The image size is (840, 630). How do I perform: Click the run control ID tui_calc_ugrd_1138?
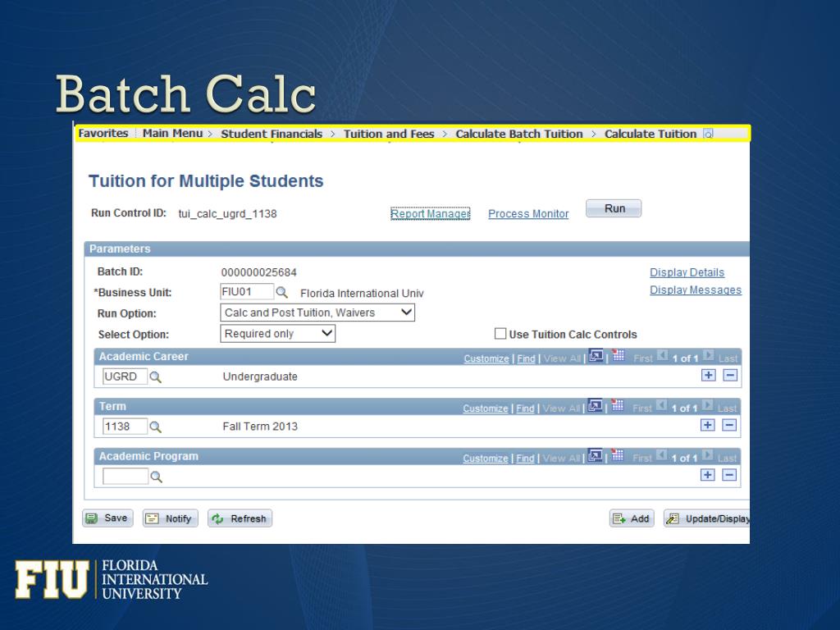point(228,214)
